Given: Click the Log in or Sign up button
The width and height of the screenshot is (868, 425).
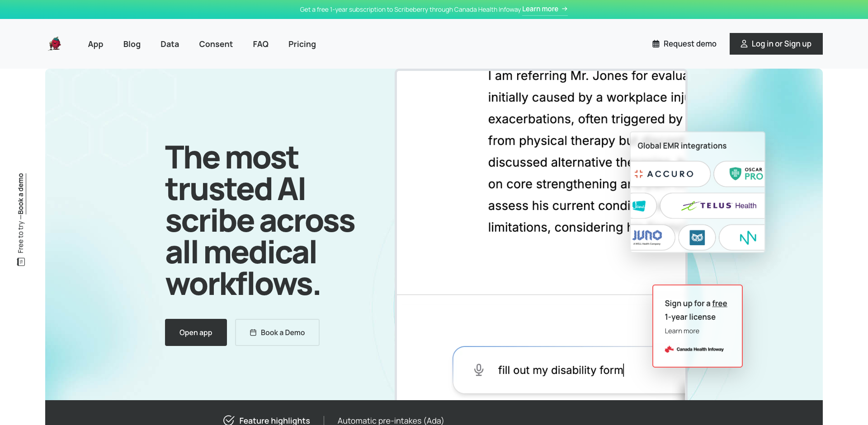Looking at the screenshot, I should coord(776,43).
